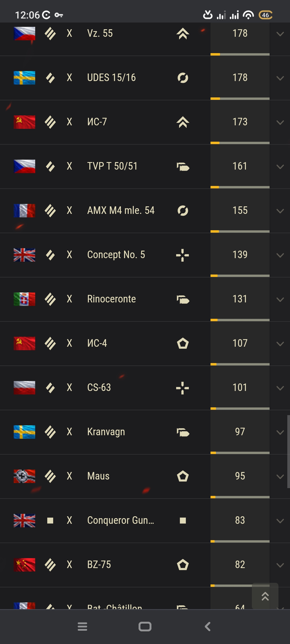Expand the ИС-7 row chevron
The width and height of the screenshot is (290, 644).
(280, 122)
